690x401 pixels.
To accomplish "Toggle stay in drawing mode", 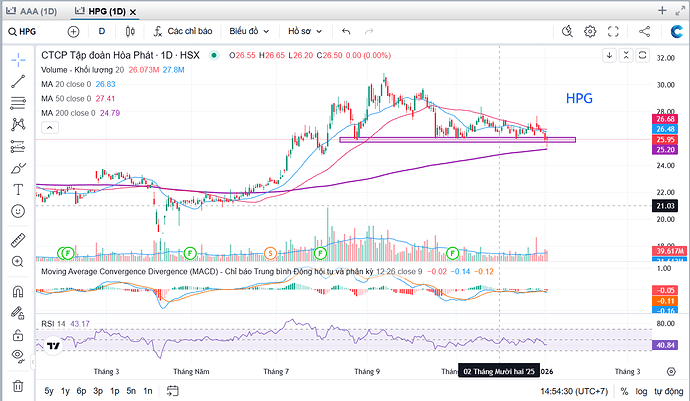I will [x=18, y=313].
